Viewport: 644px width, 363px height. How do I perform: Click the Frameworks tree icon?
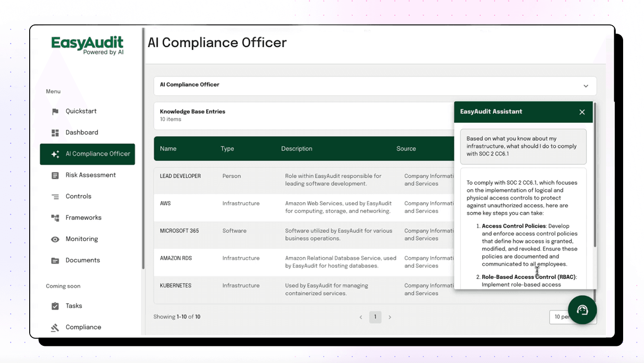coord(55,218)
